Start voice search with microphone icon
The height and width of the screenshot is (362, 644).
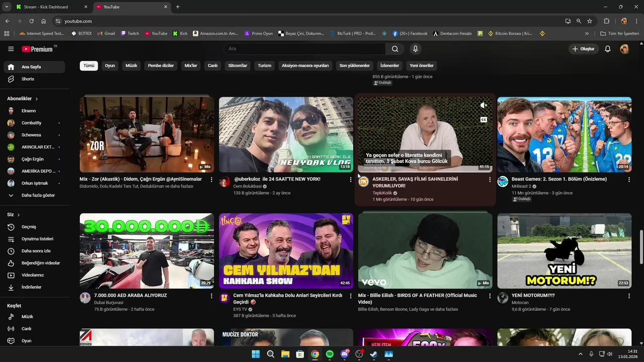[415, 49]
